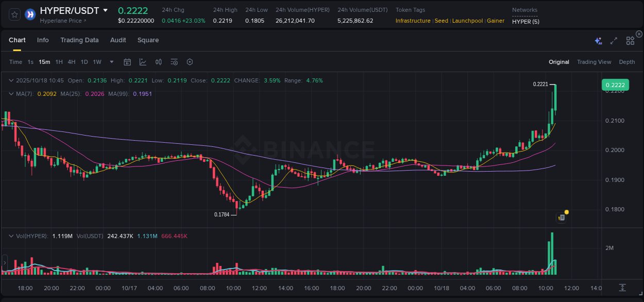Click the technical indicators icon
Image resolution: width=644 pixels, height=302 pixels.
[x=158, y=62]
